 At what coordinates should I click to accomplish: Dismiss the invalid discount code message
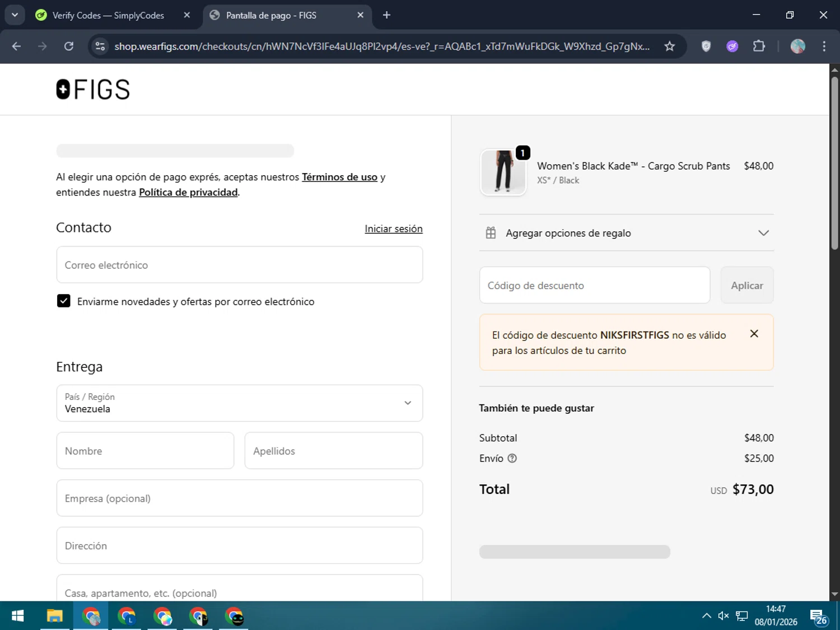[x=754, y=334]
